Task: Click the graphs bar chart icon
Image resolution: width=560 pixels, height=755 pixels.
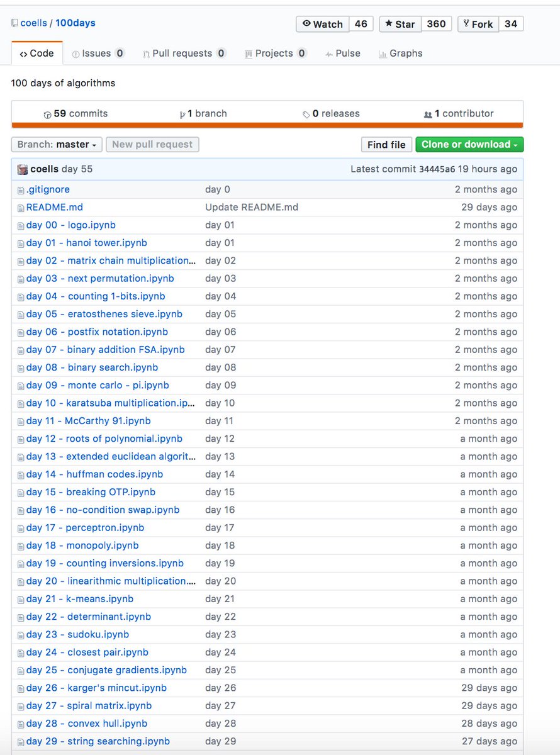Action: [x=383, y=54]
